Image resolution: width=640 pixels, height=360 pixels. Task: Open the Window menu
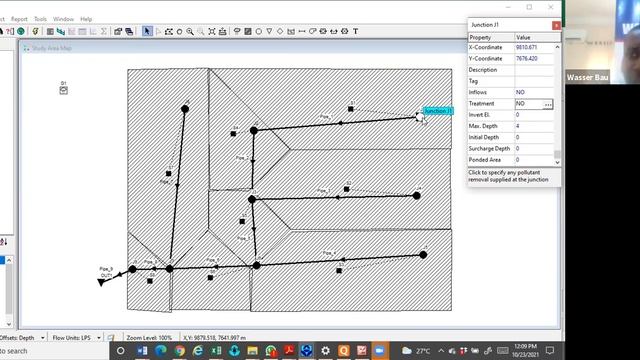[63, 19]
